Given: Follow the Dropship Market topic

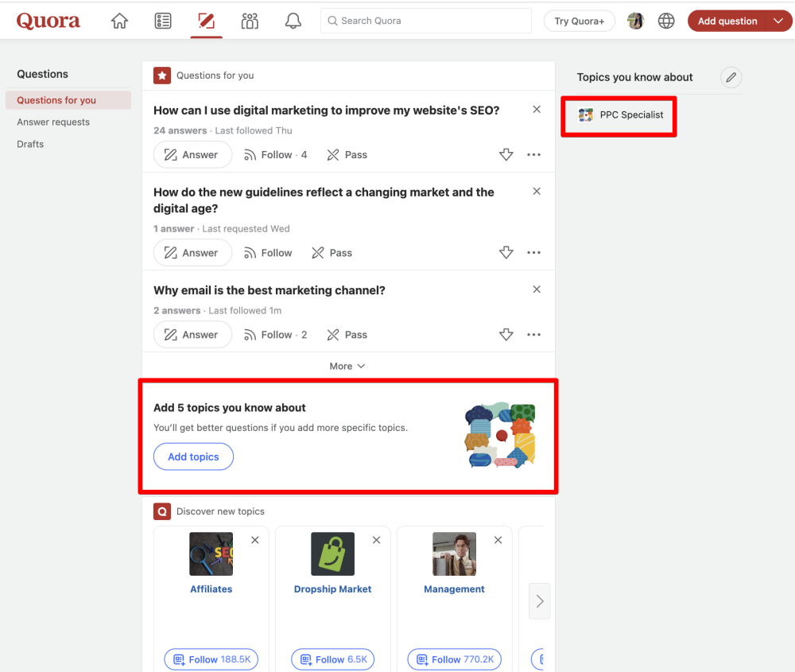Looking at the screenshot, I should (332, 659).
